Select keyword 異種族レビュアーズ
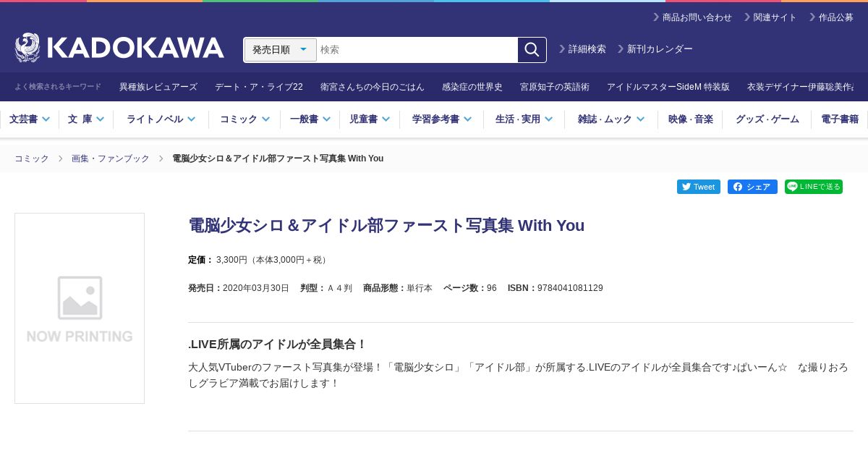Image resolution: width=868 pixels, height=456 pixels. tap(158, 87)
